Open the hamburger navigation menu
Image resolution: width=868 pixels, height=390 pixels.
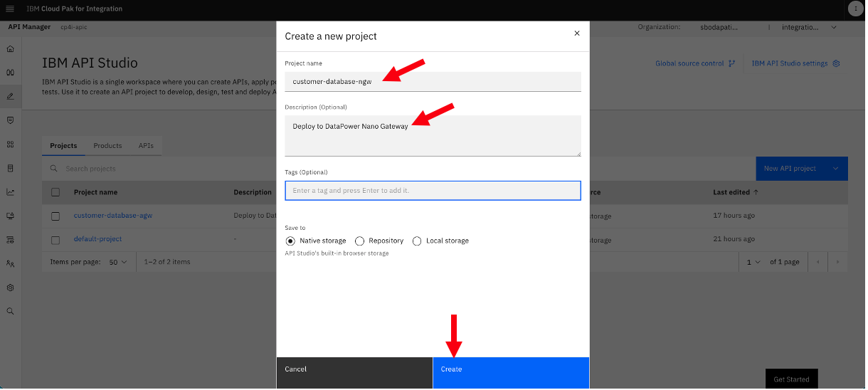[10, 9]
